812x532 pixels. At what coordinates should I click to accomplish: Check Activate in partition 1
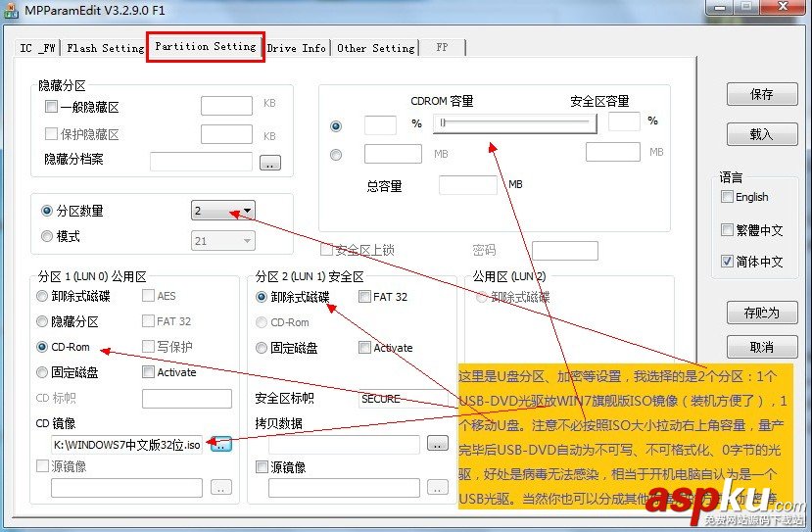148,371
